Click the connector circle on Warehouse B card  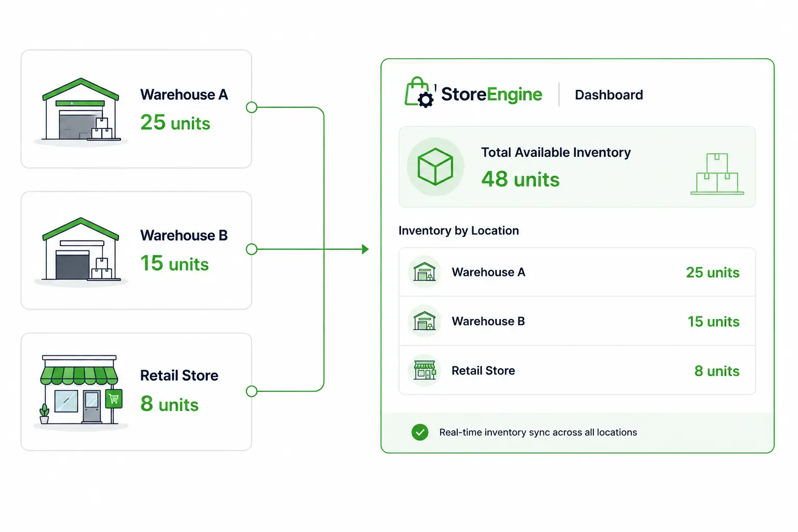point(251,249)
